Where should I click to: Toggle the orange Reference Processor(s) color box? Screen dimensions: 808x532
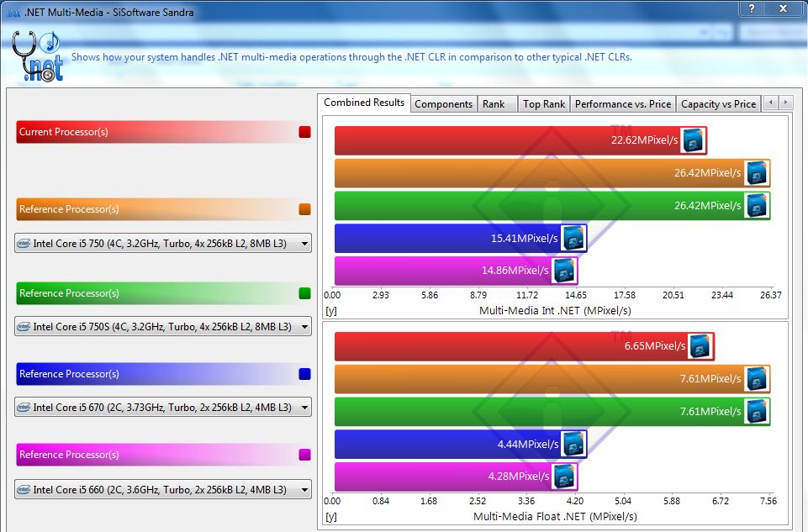point(304,209)
